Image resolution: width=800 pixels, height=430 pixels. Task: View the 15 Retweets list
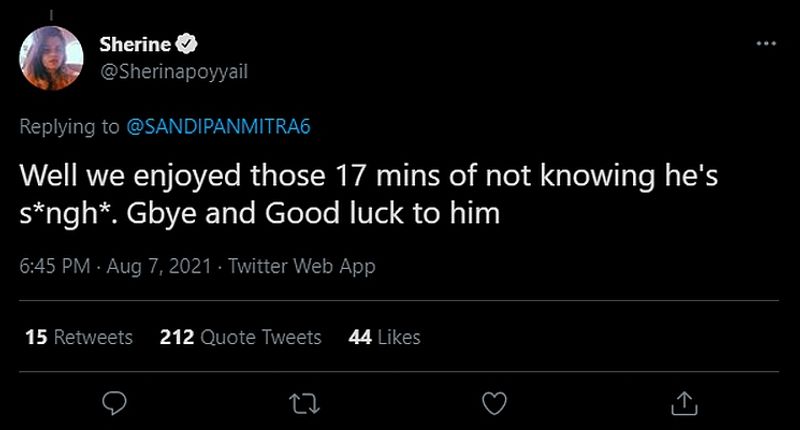[78, 337]
